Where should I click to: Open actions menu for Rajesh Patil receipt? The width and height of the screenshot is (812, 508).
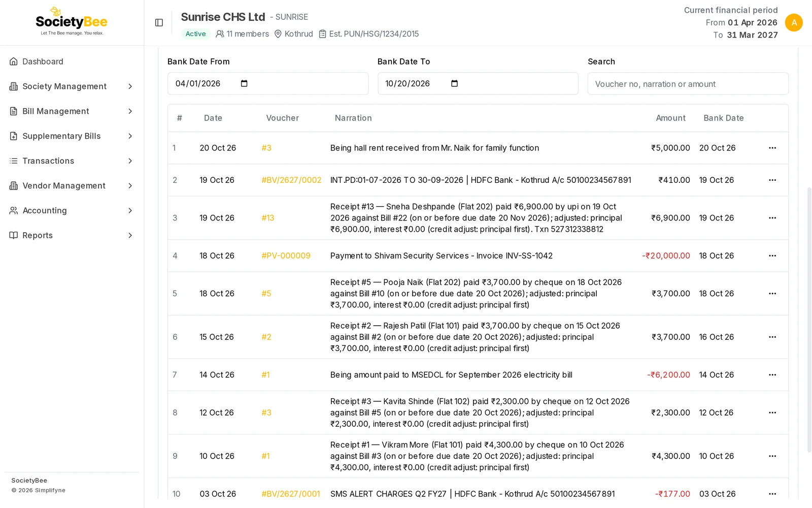[772, 337]
